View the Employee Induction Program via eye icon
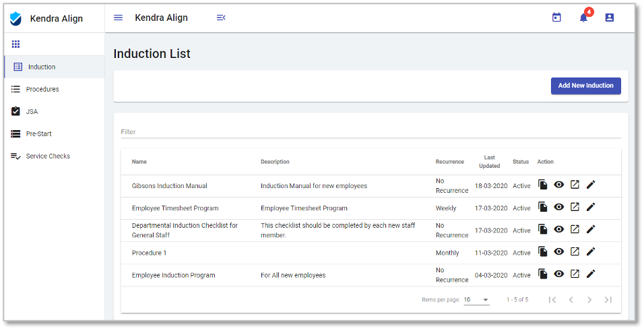This screenshot has width=644, height=329. 558,274
